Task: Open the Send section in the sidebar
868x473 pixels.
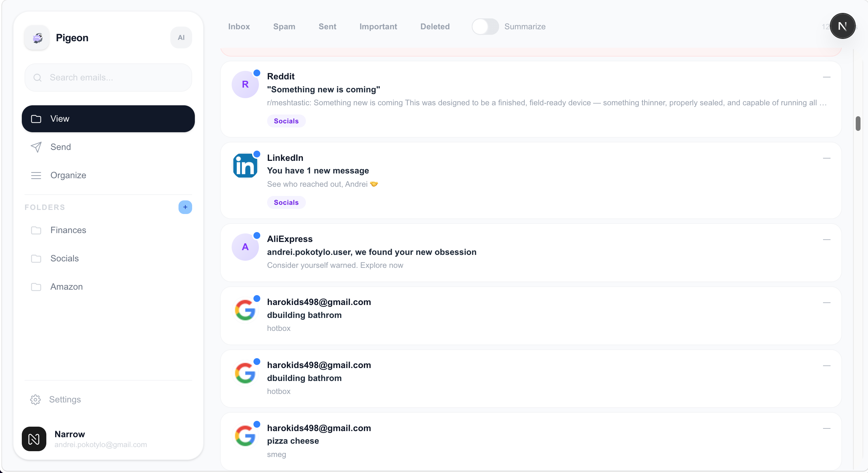Action: [x=61, y=147]
